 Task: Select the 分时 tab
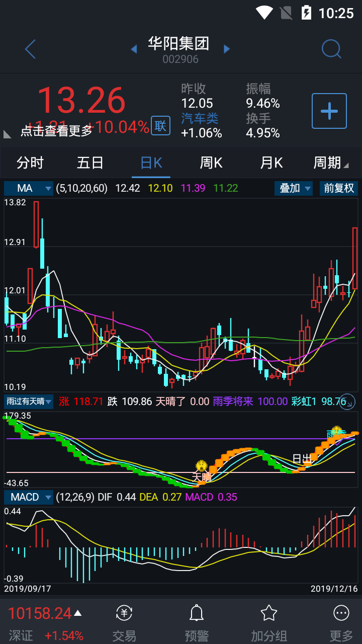point(30,163)
